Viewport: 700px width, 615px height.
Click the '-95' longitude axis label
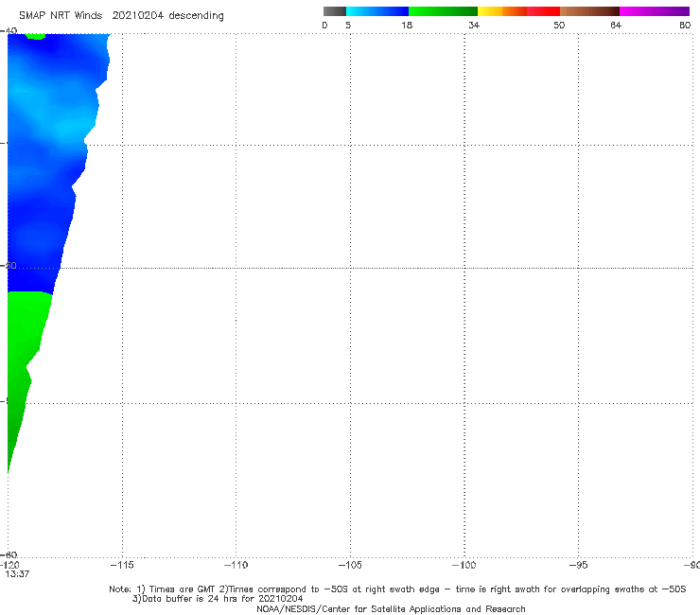(579, 565)
